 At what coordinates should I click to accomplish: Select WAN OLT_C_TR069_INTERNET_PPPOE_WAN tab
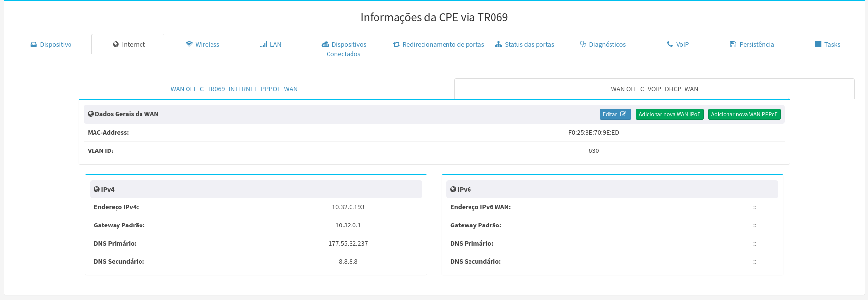tap(234, 89)
